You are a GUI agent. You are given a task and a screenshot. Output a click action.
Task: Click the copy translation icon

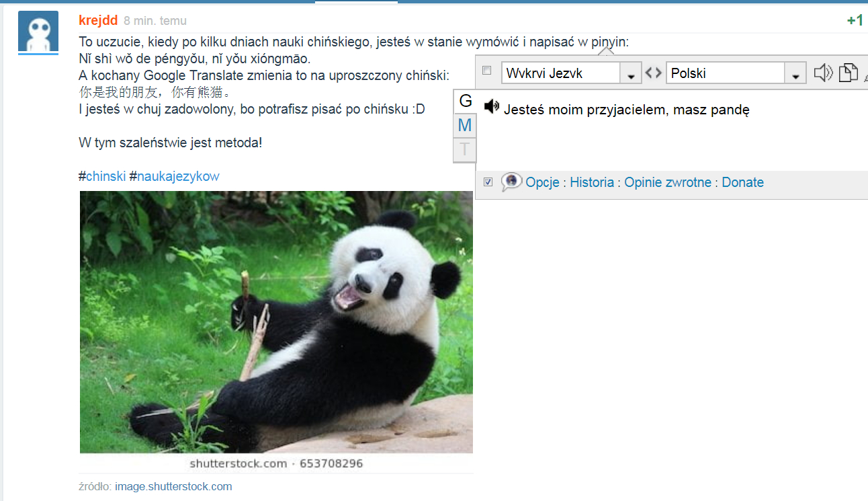coord(848,73)
